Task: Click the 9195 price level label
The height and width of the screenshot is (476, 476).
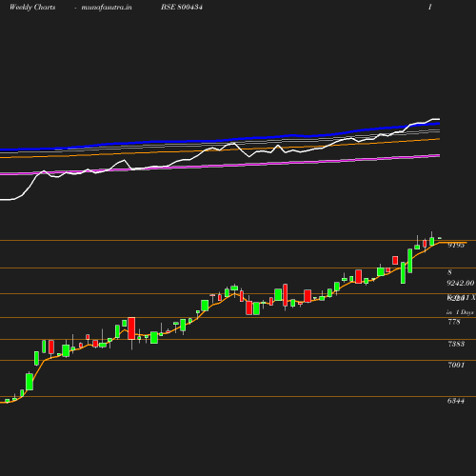Action: click(x=456, y=245)
